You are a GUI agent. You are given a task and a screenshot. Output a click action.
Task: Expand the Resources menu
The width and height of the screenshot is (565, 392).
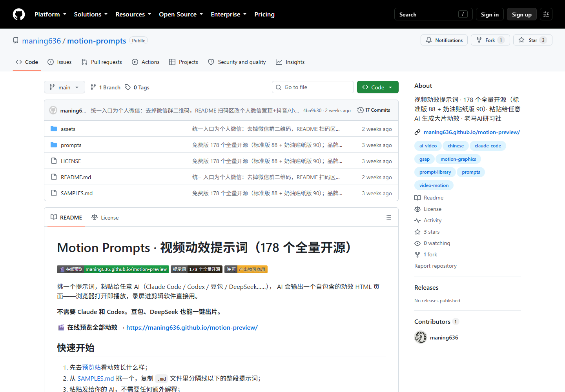tap(133, 15)
